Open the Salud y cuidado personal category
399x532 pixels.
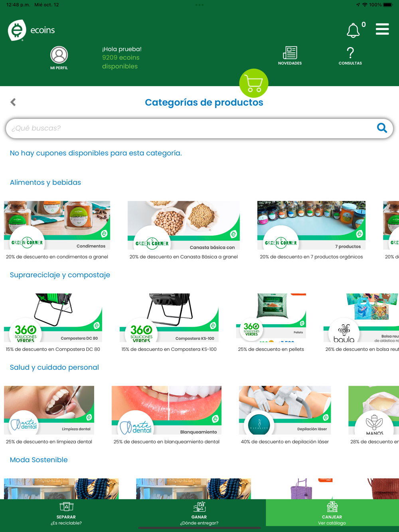pyautogui.click(x=54, y=367)
